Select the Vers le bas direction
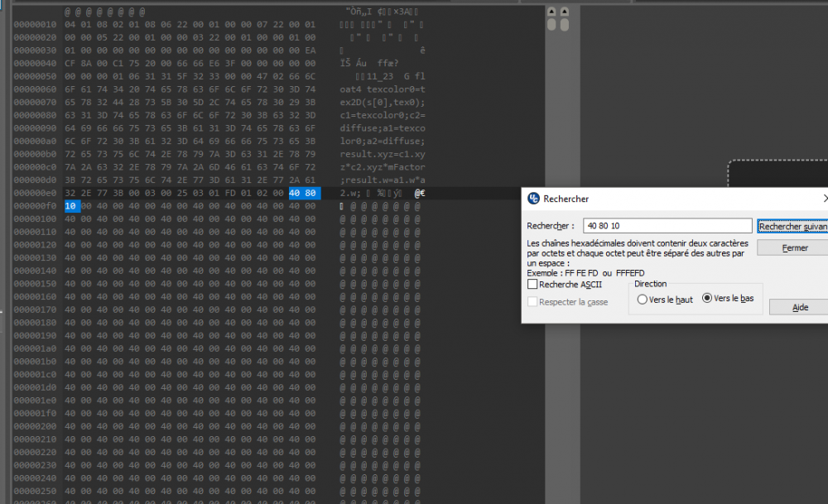828x504 pixels. pyautogui.click(x=707, y=299)
